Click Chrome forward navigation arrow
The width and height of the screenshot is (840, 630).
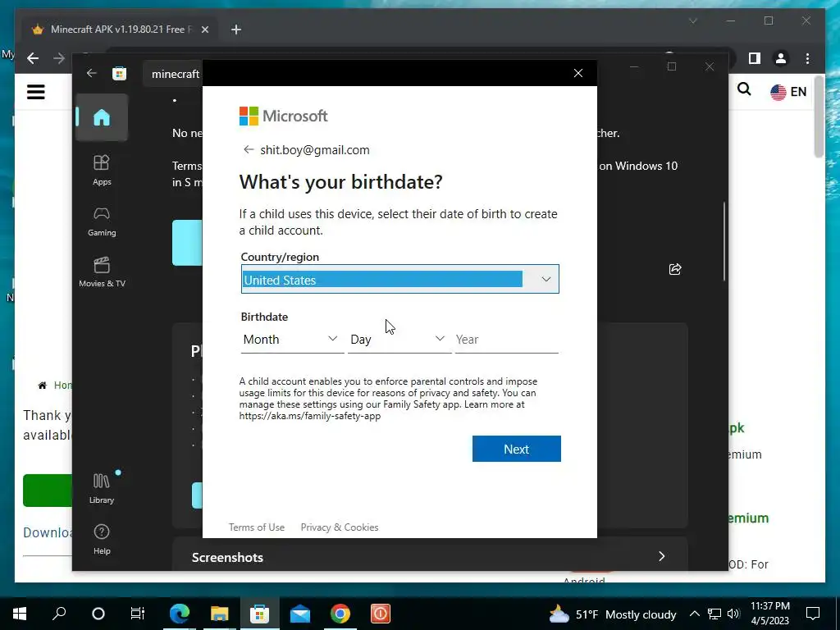point(59,58)
